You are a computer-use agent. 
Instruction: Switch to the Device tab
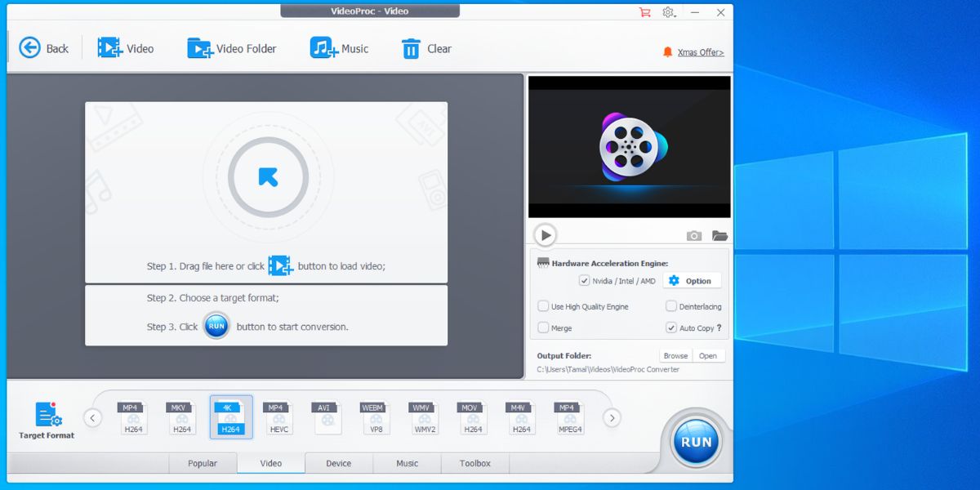[x=338, y=463]
